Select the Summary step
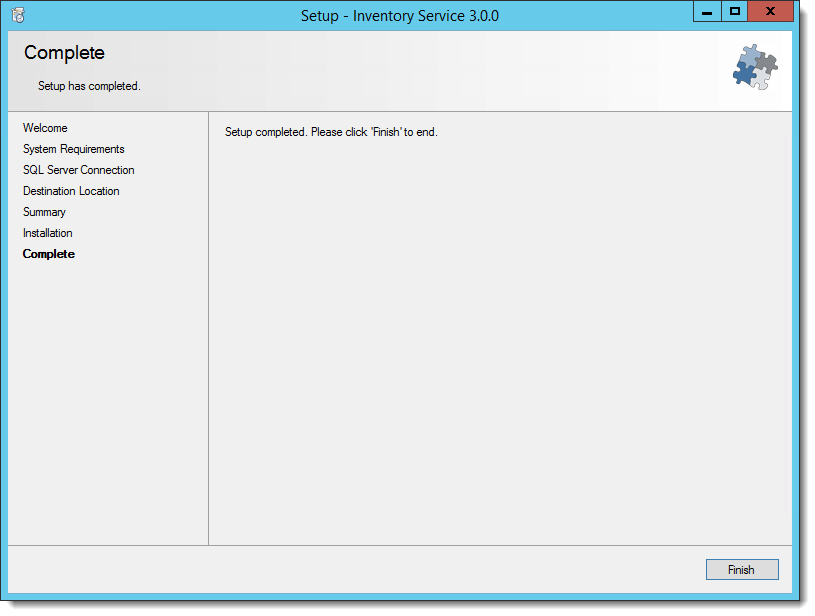Screen dimensions: 815x616 click(44, 212)
